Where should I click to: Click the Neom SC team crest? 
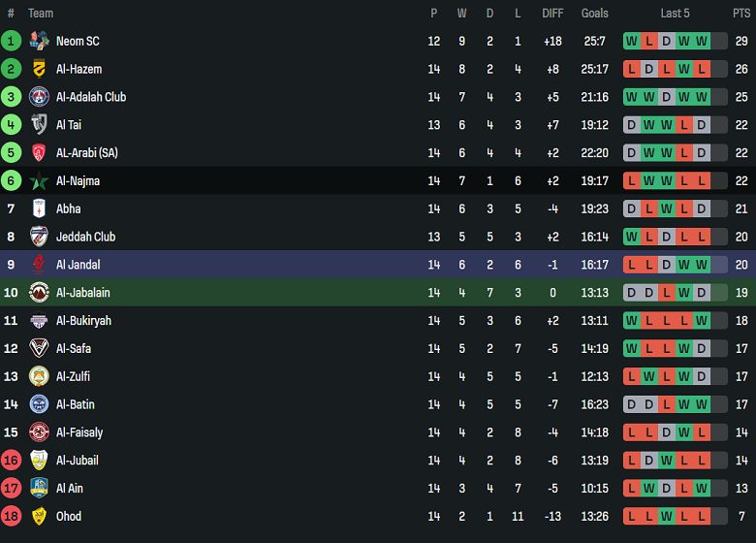(39, 41)
